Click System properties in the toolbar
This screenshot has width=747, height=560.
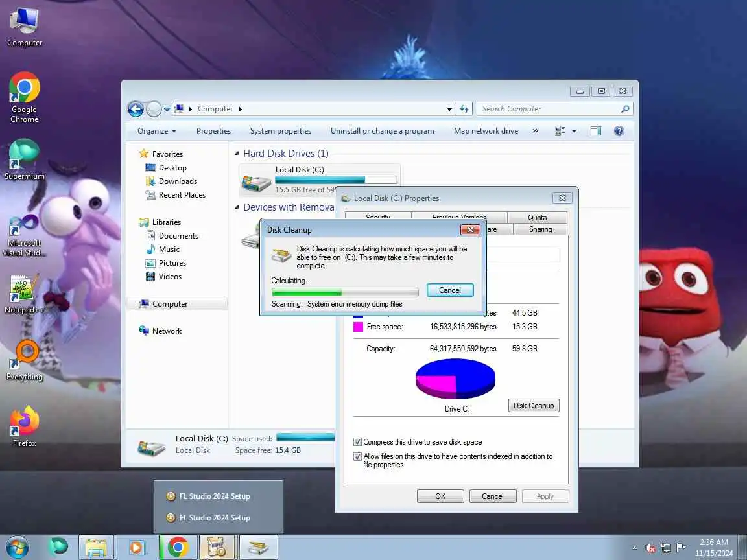pos(281,131)
